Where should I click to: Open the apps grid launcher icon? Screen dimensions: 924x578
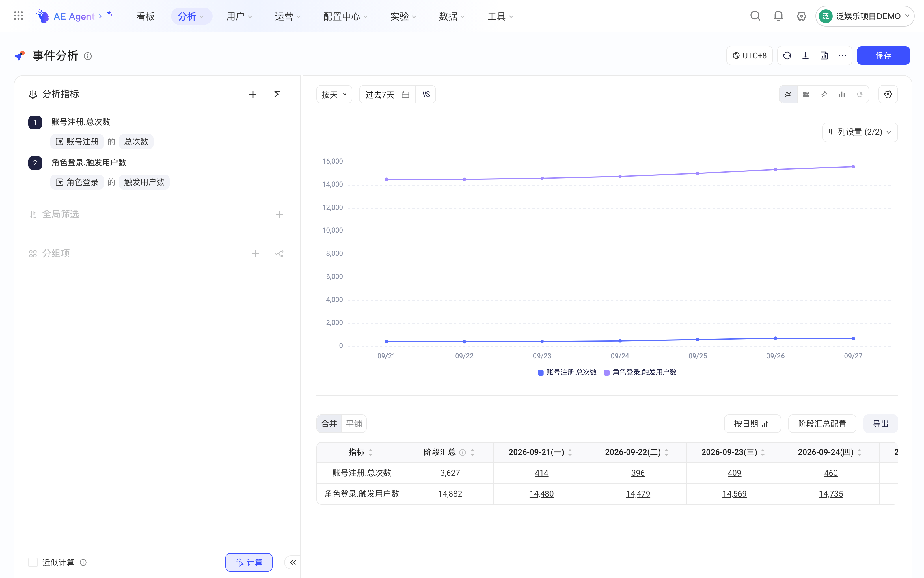coord(18,16)
